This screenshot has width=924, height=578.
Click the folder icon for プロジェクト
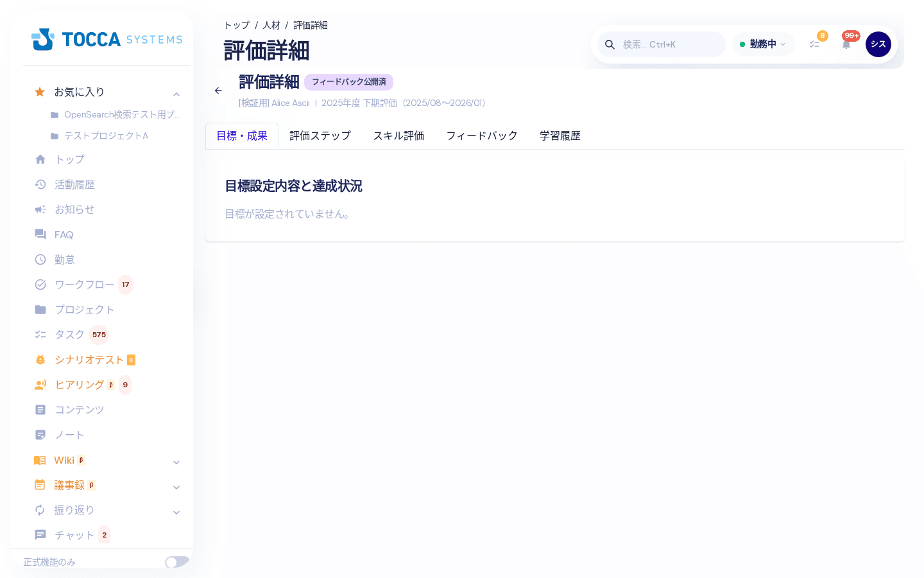(40, 310)
